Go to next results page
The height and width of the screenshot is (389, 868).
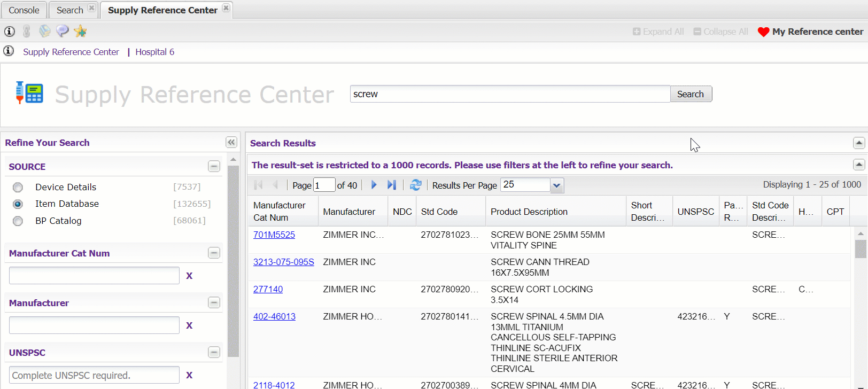tap(374, 185)
